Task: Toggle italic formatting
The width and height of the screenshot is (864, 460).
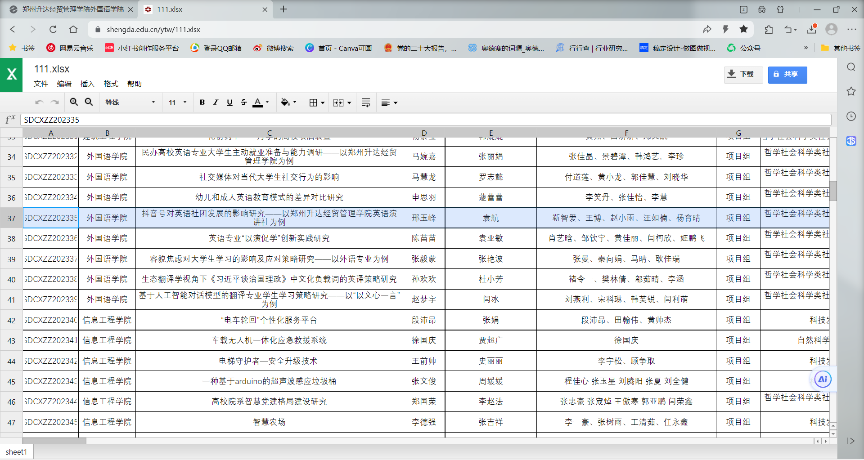Action: click(x=215, y=102)
